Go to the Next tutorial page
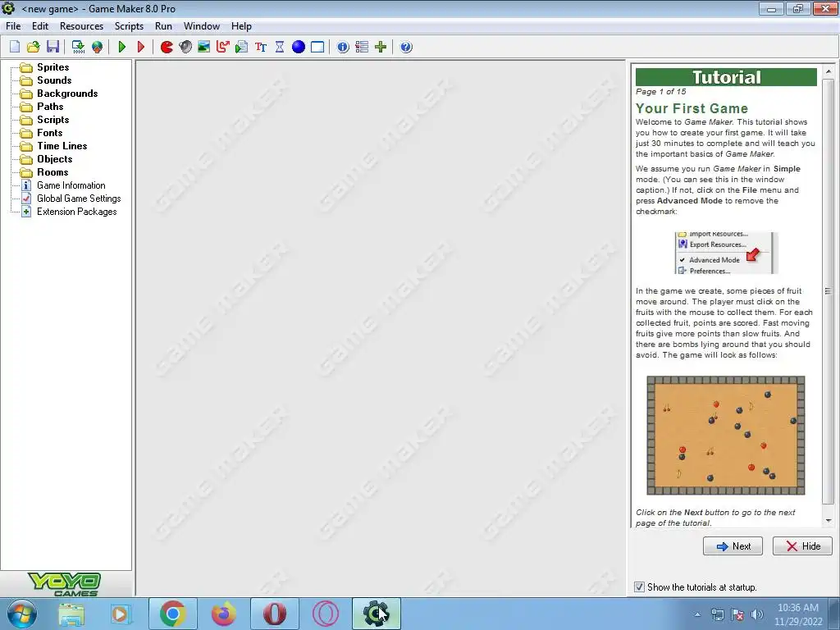840x630 pixels. [733, 546]
